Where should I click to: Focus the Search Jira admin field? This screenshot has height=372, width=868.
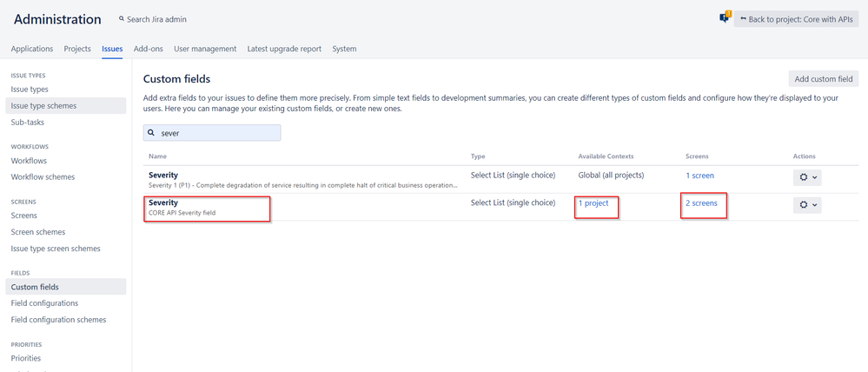click(x=153, y=19)
